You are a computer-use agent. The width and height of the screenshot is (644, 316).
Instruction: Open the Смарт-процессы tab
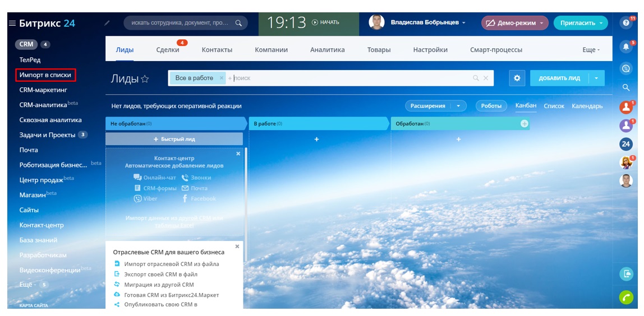496,50
